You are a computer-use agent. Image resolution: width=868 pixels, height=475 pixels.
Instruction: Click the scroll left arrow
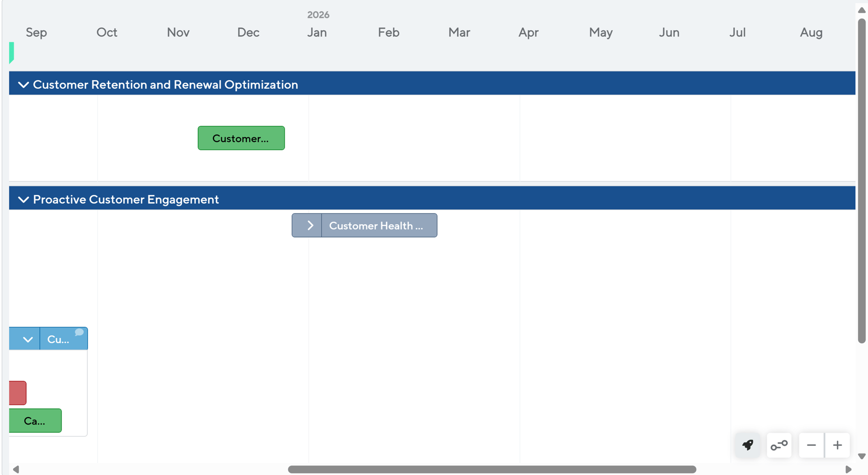(16, 469)
